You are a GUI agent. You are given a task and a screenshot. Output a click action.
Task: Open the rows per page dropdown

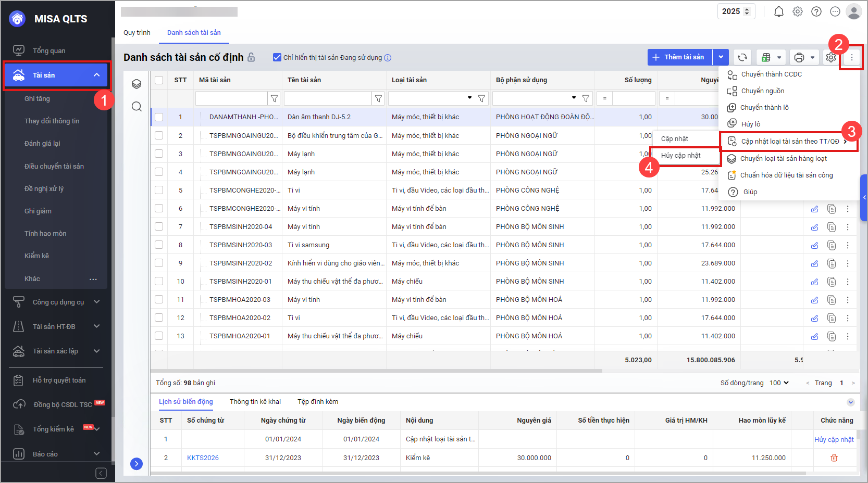(779, 383)
